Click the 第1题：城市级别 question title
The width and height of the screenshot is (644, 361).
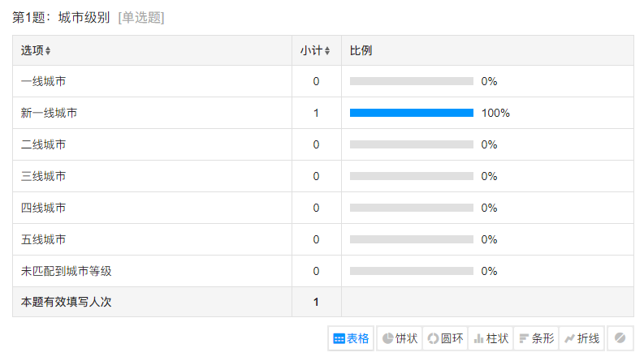(61, 18)
